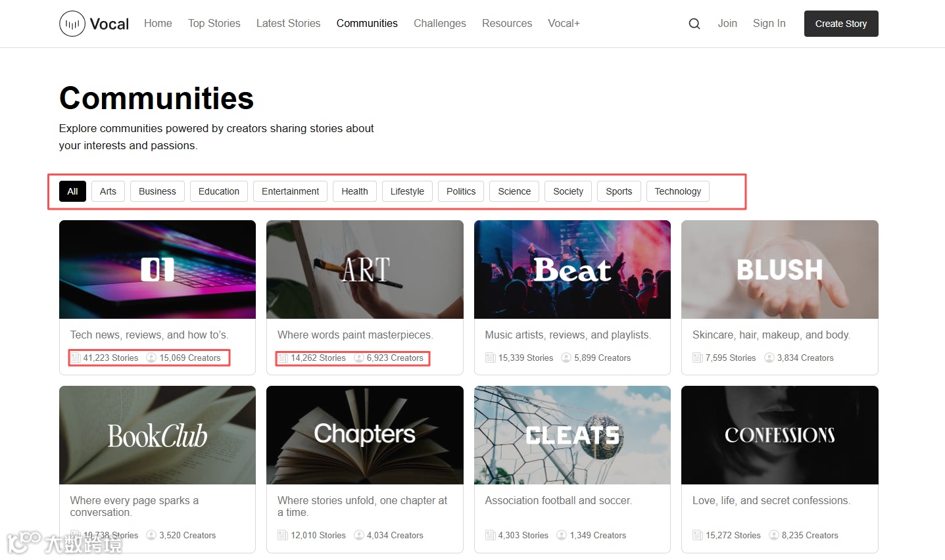This screenshot has width=945, height=560.
Task: Click creators icon beside 3,834 Creators
Action: point(769,358)
